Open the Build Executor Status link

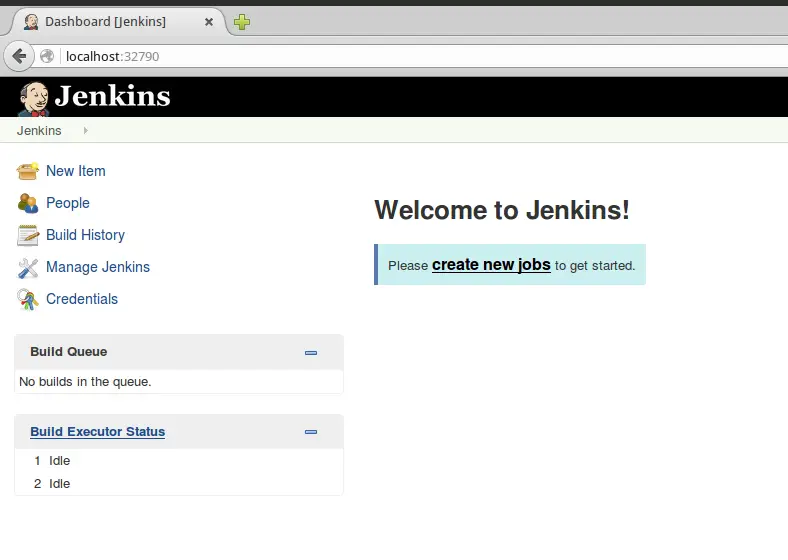coord(97,432)
